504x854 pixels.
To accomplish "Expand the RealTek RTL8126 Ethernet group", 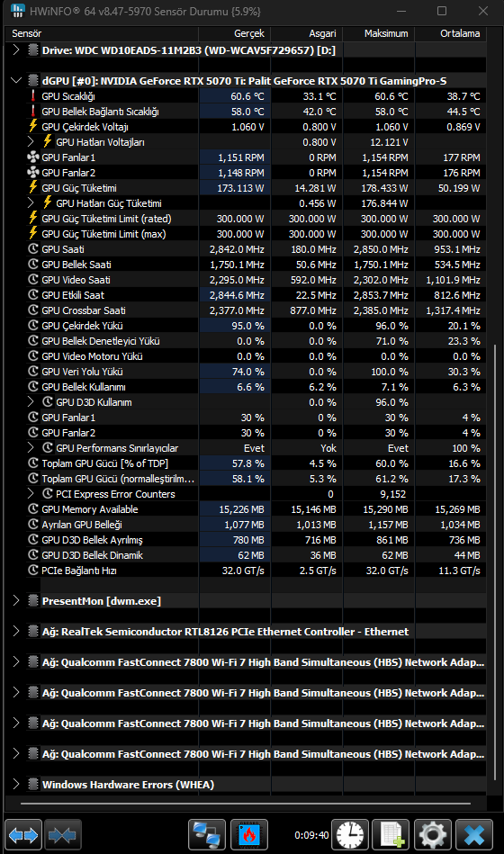I will (16, 631).
